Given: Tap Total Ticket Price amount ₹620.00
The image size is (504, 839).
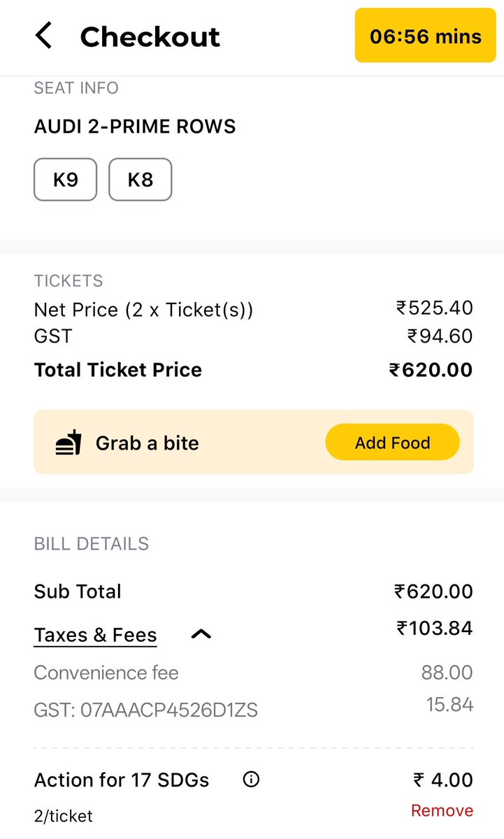Looking at the screenshot, I should 431,370.
